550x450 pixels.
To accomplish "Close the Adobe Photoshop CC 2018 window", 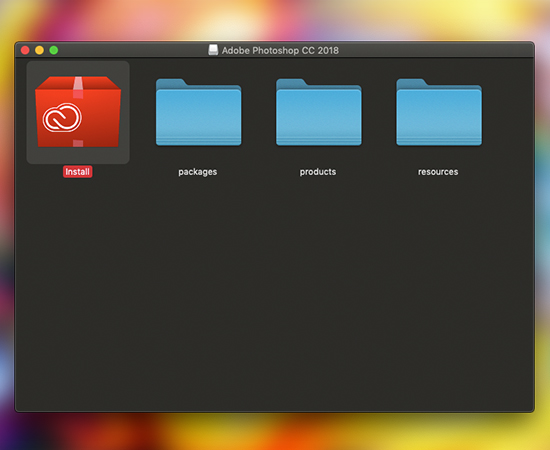I will click(25, 50).
